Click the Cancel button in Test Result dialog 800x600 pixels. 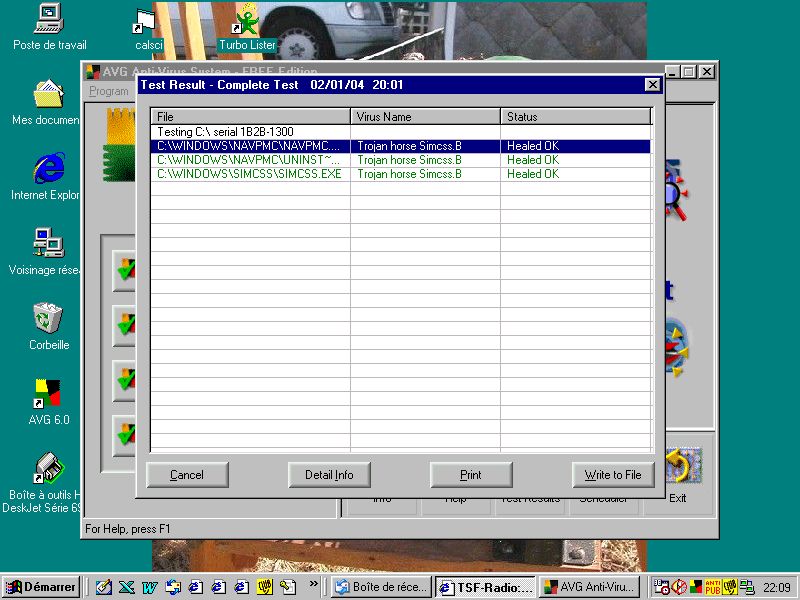coord(187,475)
